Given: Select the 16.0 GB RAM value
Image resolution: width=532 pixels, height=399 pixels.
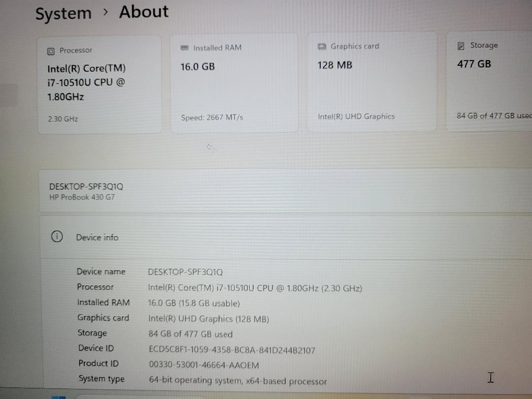Looking at the screenshot, I should (198, 66).
